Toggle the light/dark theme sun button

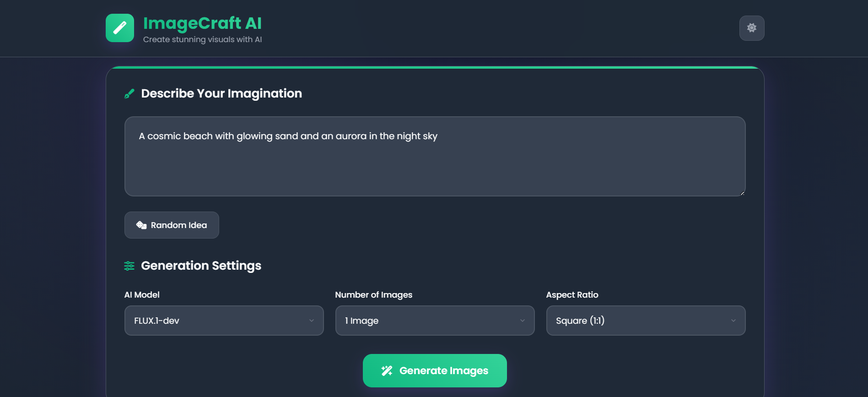pyautogui.click(x=751, y=28)
